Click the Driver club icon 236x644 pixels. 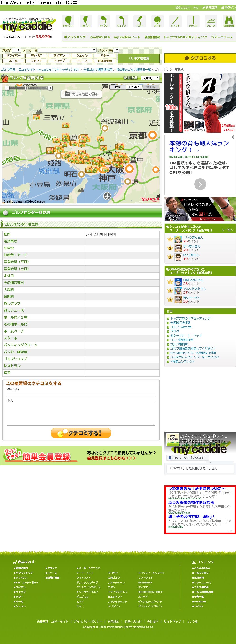pos(68,21)
